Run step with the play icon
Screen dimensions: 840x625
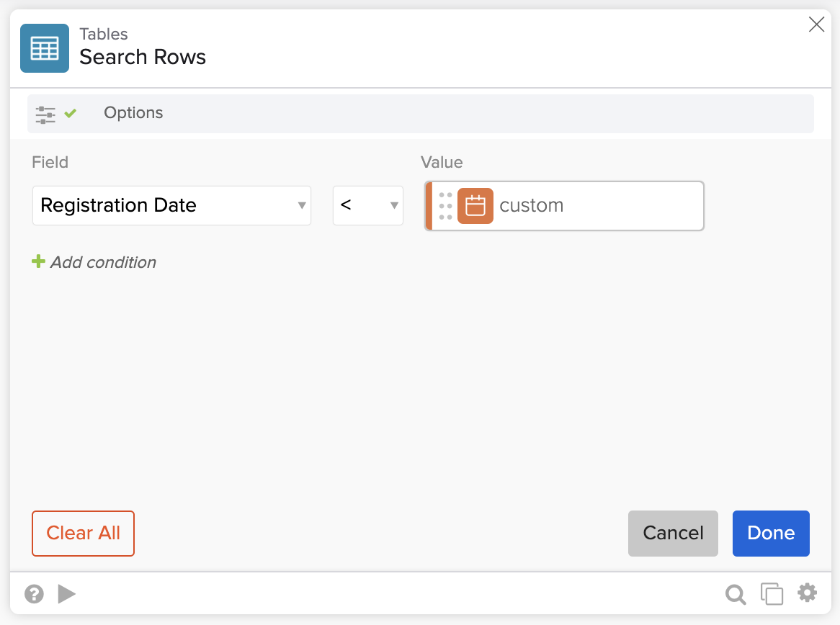point(66,594)
